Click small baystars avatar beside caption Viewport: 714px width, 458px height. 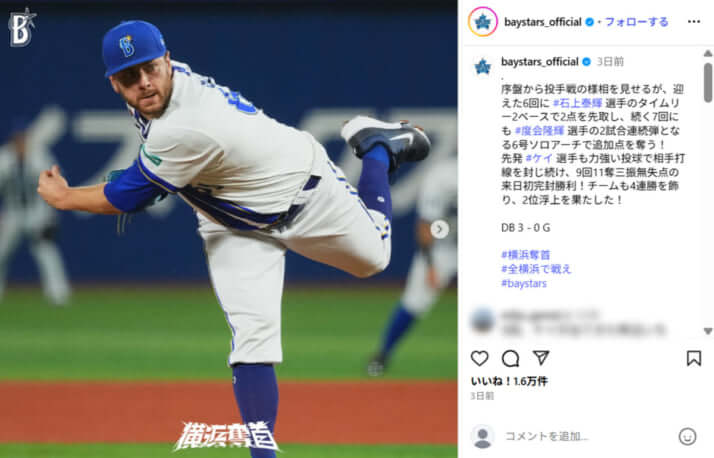point(483,67)
